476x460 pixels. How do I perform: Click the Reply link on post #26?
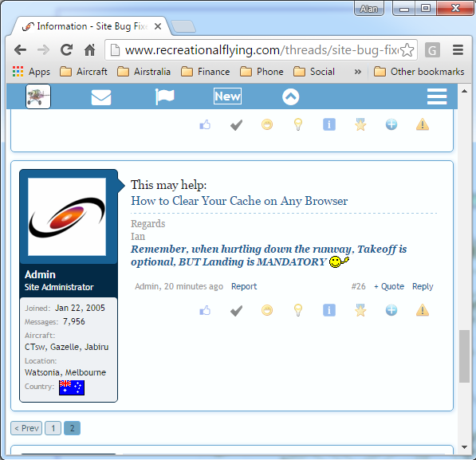tap(423, 286)
